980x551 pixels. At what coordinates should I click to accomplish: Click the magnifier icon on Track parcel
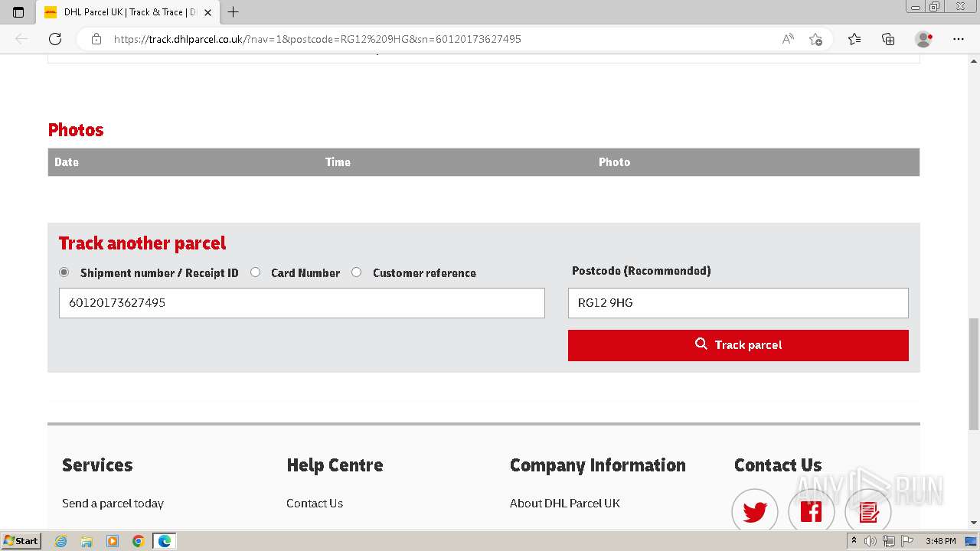click(701, 344)
